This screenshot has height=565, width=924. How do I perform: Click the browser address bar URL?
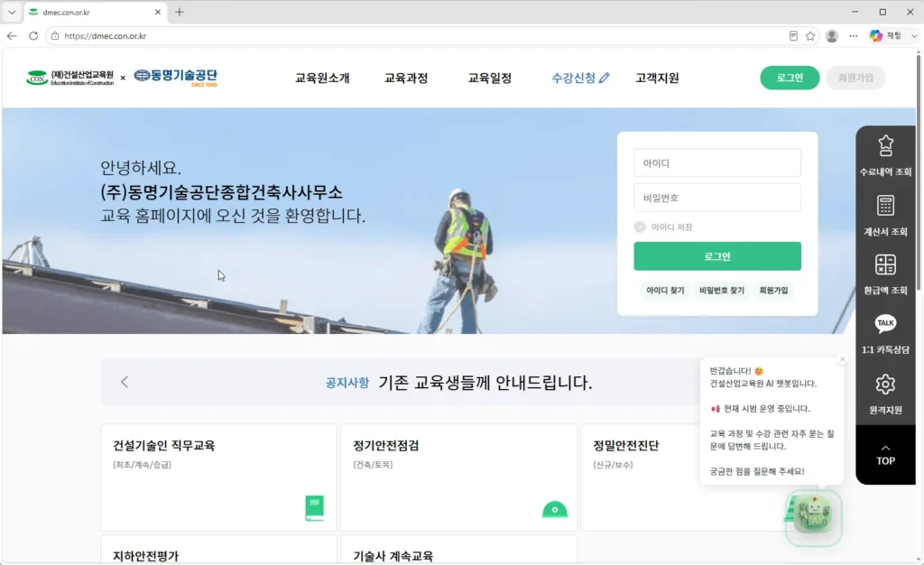coord(105,36)
